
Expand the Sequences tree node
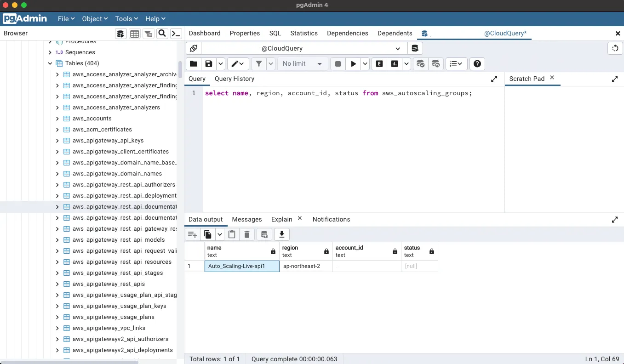[x=50, y=52]
